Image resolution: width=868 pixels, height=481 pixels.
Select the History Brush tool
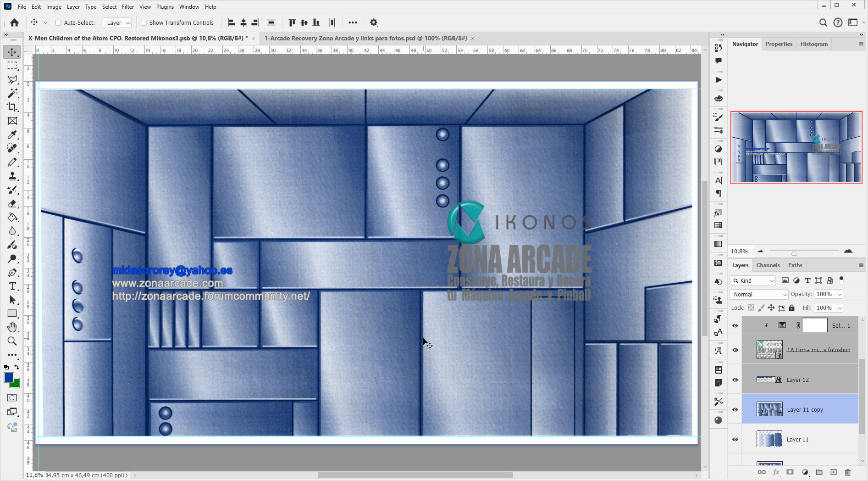click(x=12, y=190)
